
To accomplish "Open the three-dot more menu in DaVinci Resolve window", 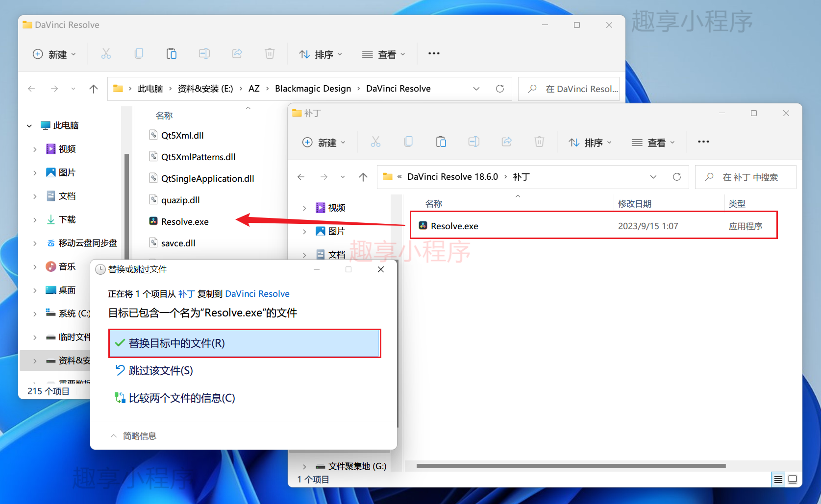I will (434, 53).
